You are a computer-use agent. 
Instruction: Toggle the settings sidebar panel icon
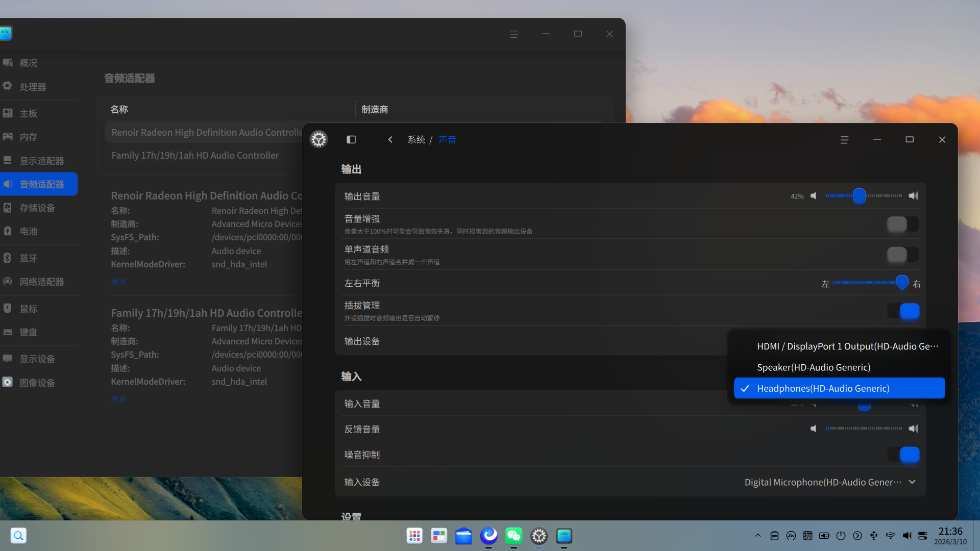351,139
